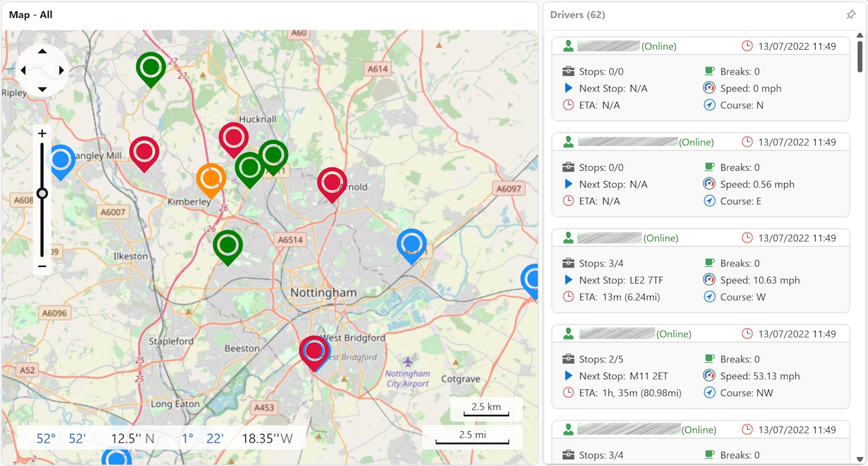
Task: Click the pin icon in Drivers panel
Action: click(851, 15)
